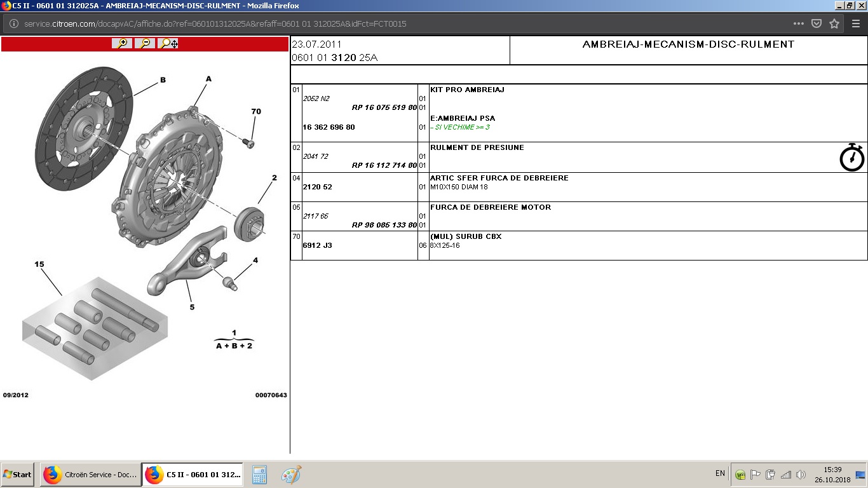The width and height of the screenshot is (868, 488).
Task: Bookmark this page with the star icon
Action: point(834,24)
